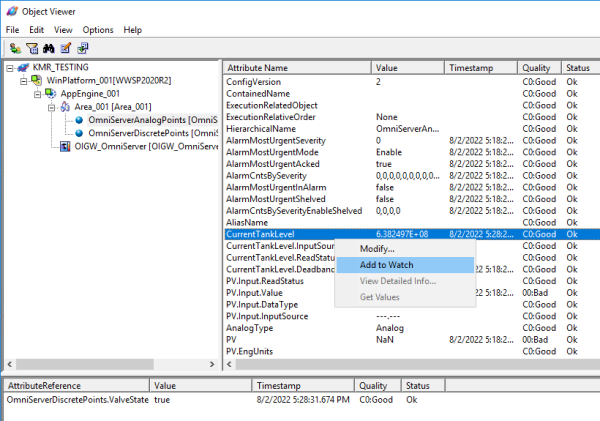The height and width of the screenshot is (421, 600).
Task: Click the binoculars find icon
Action: point(49,48)
